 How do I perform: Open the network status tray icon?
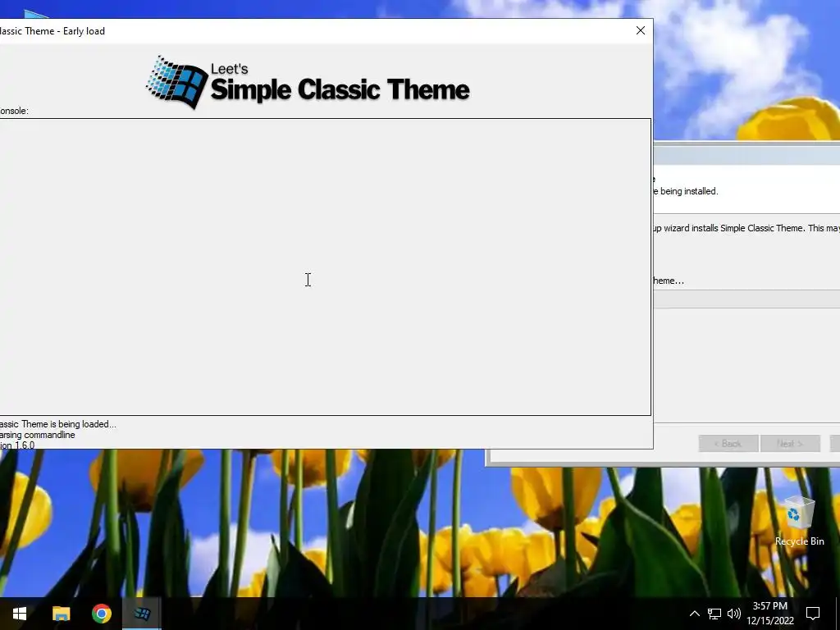(714, 614)
